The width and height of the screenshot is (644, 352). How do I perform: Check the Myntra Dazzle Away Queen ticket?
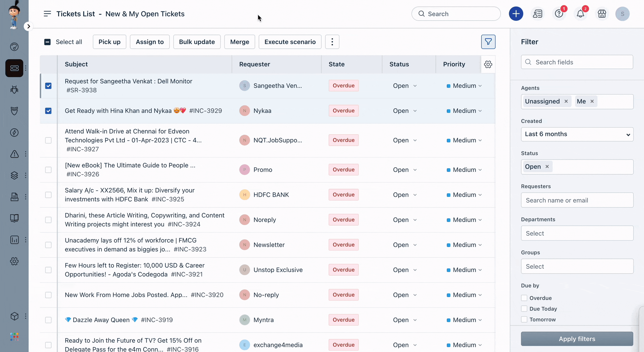point(48,320)
